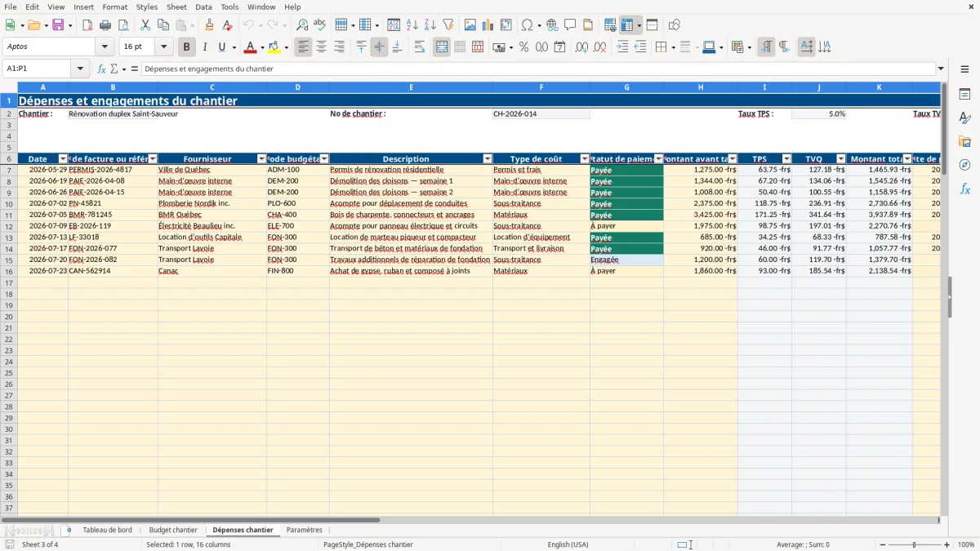Insert a comment
This screenshot has height=551, width=980.
tap(570, 25)
